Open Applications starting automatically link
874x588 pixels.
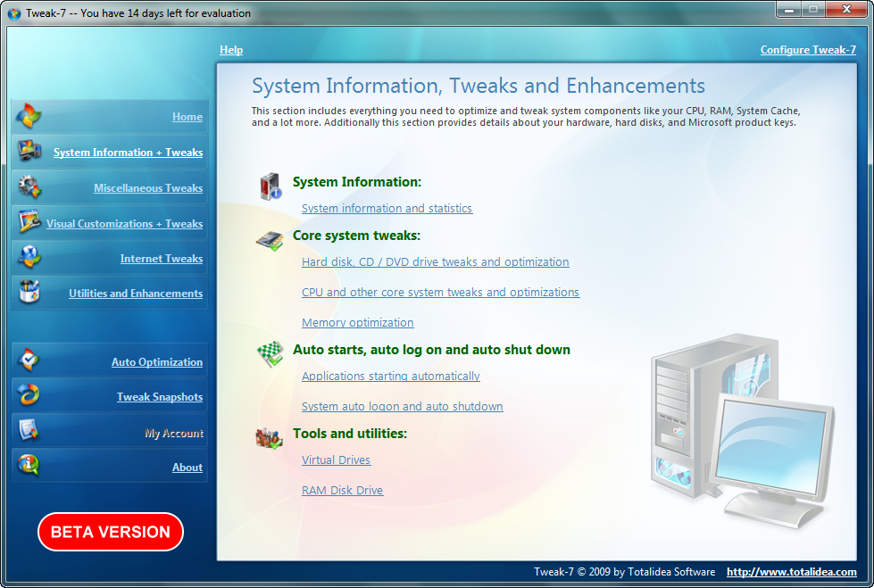click(x=391, y=377)
